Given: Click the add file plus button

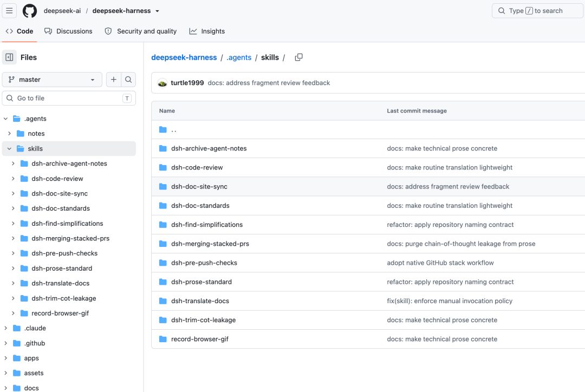Looking at the screenshot, I should pos(114,80).
